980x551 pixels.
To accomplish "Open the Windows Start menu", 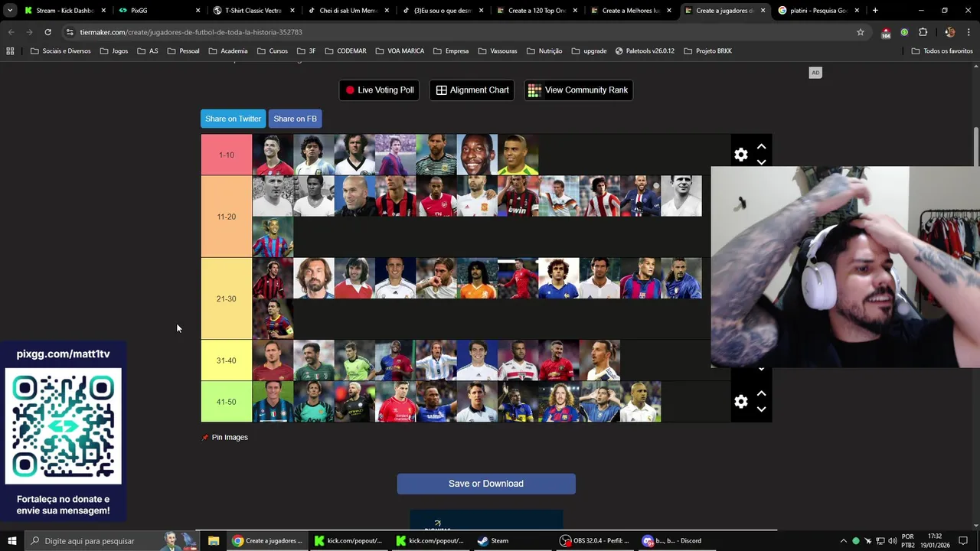I will coord(12,540).
